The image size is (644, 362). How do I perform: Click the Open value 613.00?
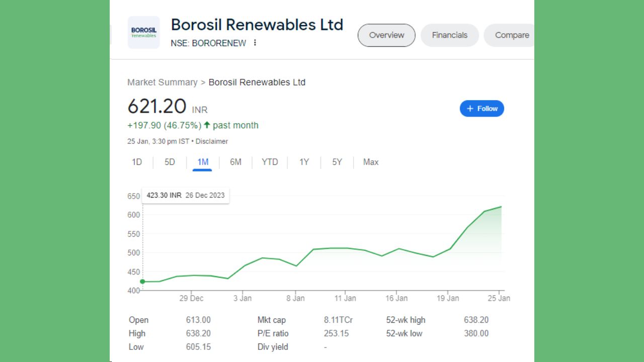pyautogui.click(x=198, y=320)
